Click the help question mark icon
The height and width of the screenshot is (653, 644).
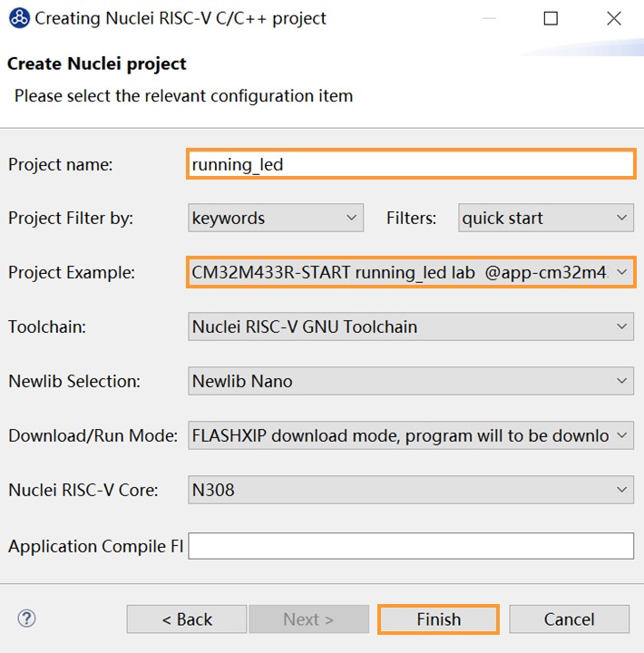coord(26,619)
